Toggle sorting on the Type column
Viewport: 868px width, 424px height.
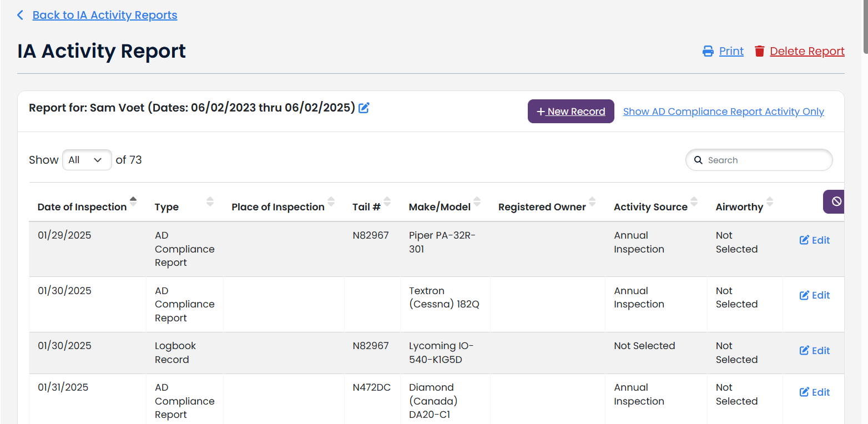(209, 202)
